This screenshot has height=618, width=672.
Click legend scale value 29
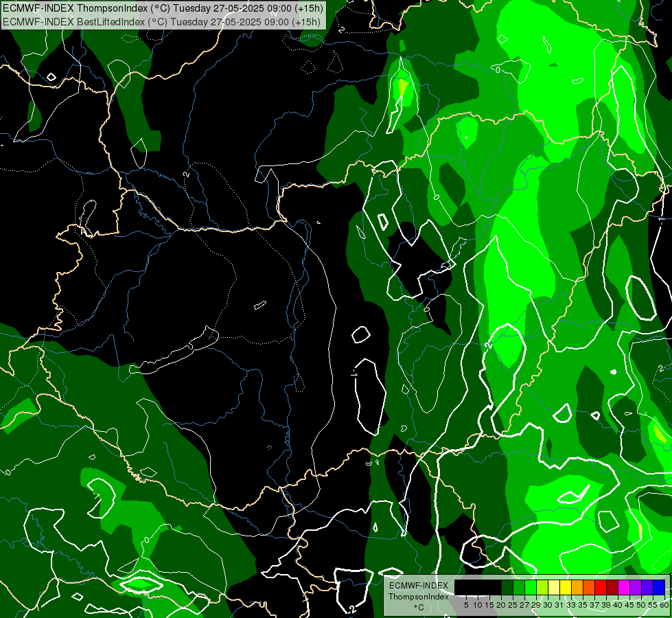point(535,605)
